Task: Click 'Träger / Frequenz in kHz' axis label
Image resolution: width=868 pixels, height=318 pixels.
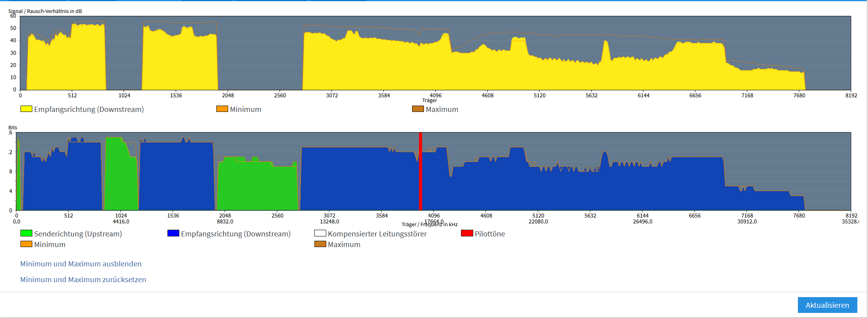Action: point(429,225)
